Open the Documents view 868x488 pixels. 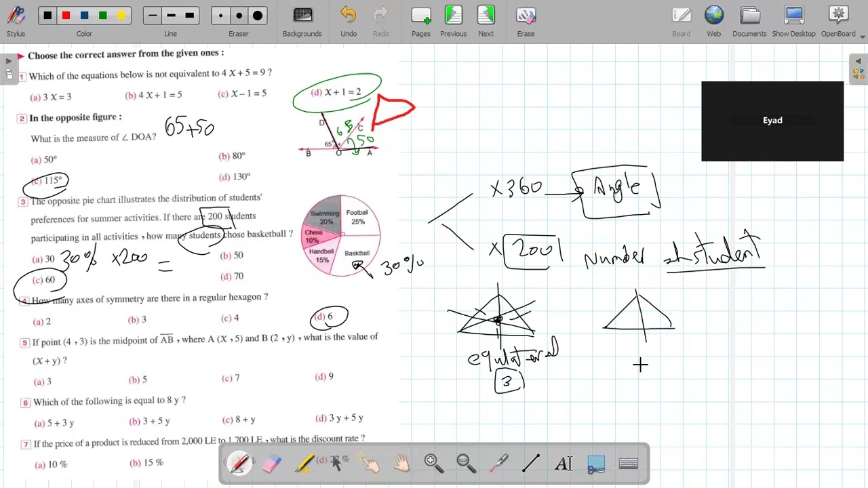tap(749, 22)
